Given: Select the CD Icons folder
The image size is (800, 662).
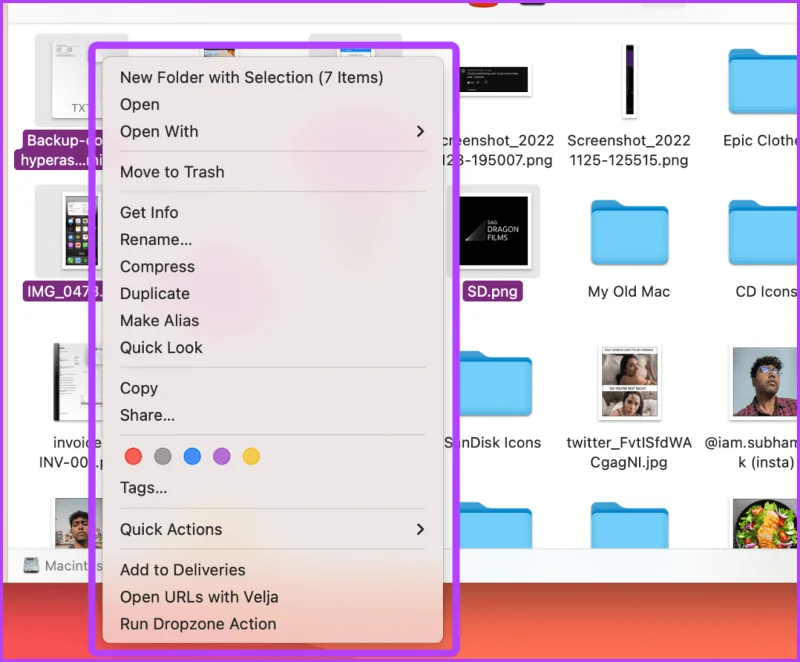Looking at the screenshot, I should (764, 233).
